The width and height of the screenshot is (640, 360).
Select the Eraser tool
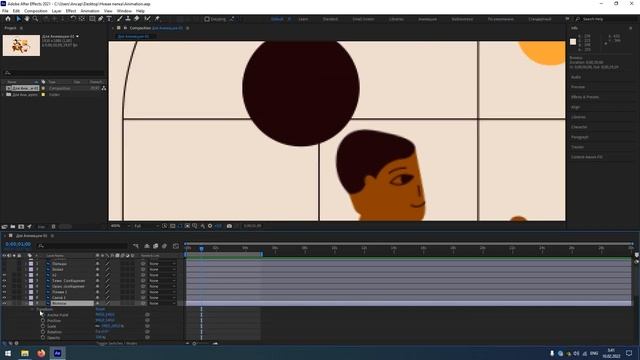point(137,19)
